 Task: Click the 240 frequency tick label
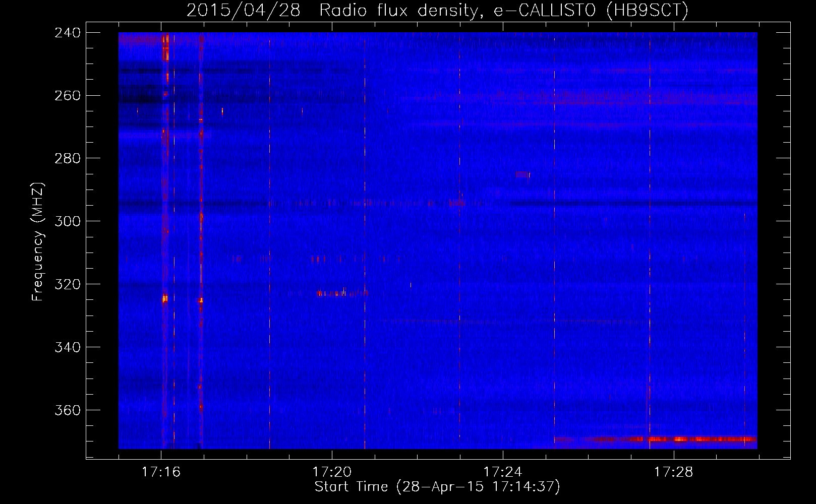68,33
